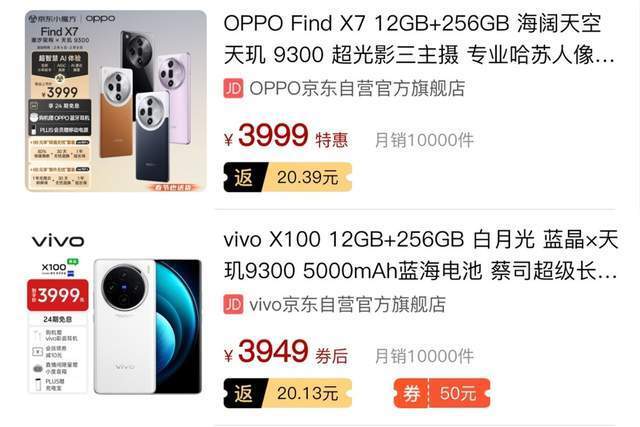This screenshot has width=640, height=427.
Task: Tap the red 3999 price tag on vivo image
Action: (x=58, y=295)
